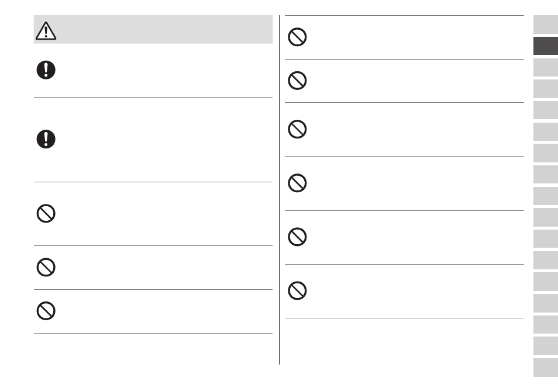Click the lower black exclamation mandatory icon
This screenshot has height=392, width=558.
46,139
